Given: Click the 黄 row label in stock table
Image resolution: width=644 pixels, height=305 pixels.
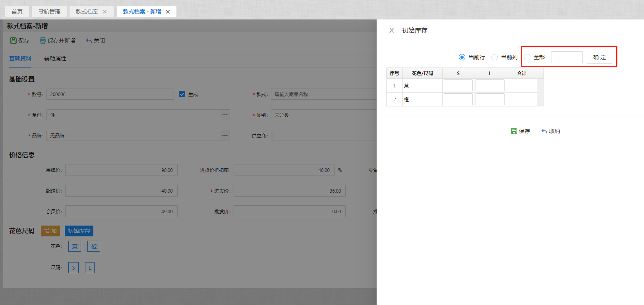Looking at the screenshot, I should (406, 85).
